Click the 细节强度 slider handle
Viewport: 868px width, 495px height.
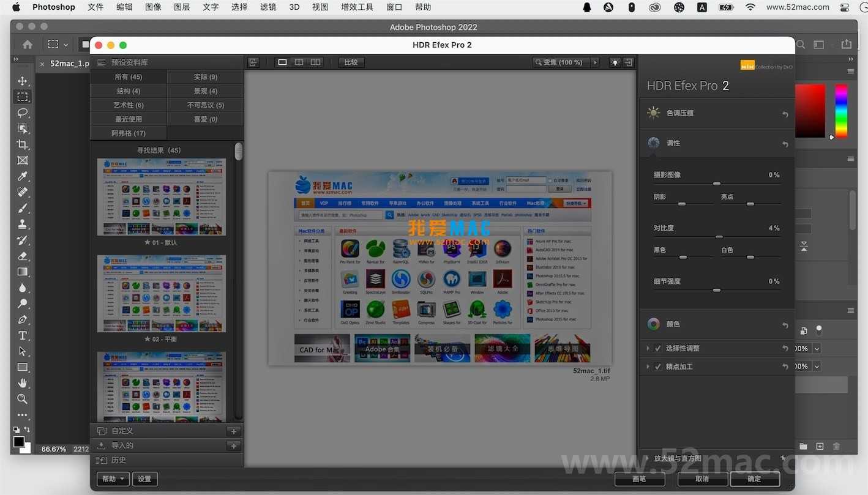tap(716, 290)
